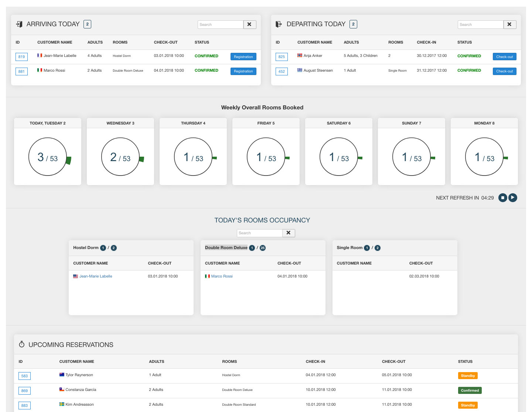Clear the rooms occupancy search
Viewport: 532px width, 412px height.
[x=288, y=233]
